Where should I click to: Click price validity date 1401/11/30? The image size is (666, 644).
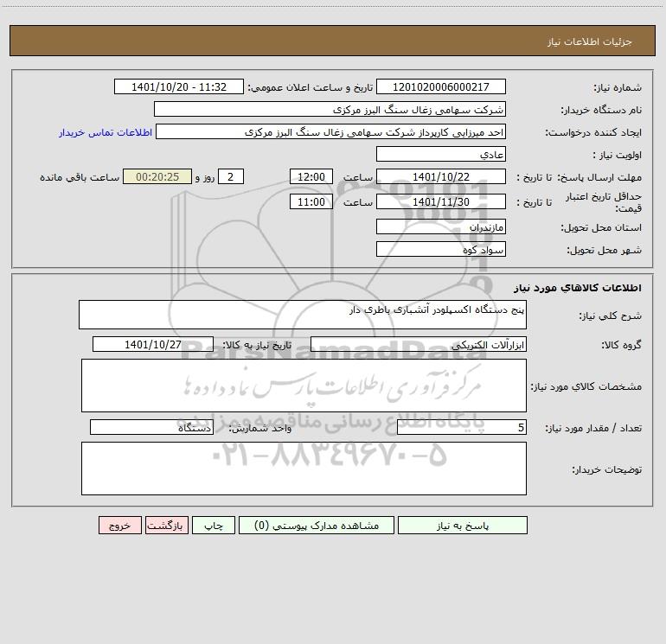441,201
